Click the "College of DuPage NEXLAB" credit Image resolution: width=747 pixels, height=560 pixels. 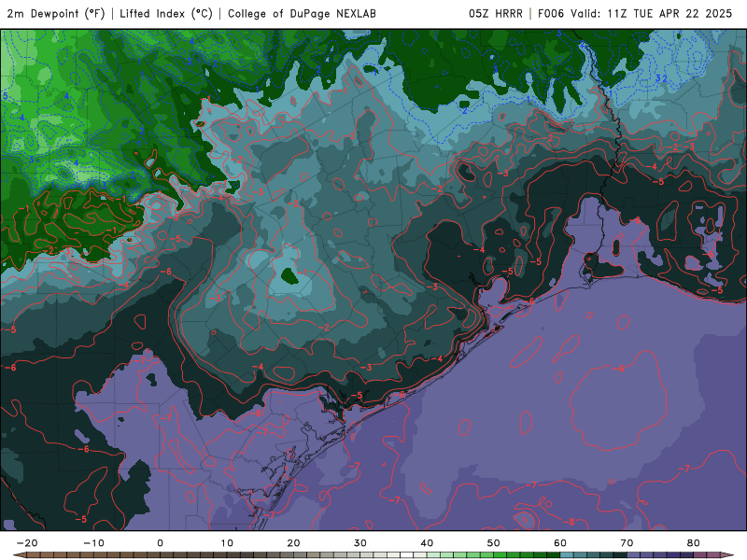tap(302, 14)
